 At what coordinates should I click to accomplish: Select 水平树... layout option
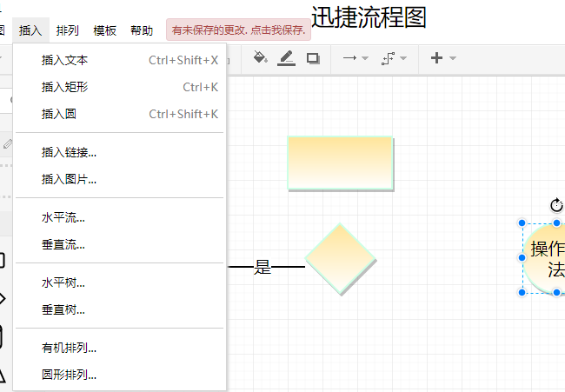click(120, 282)
